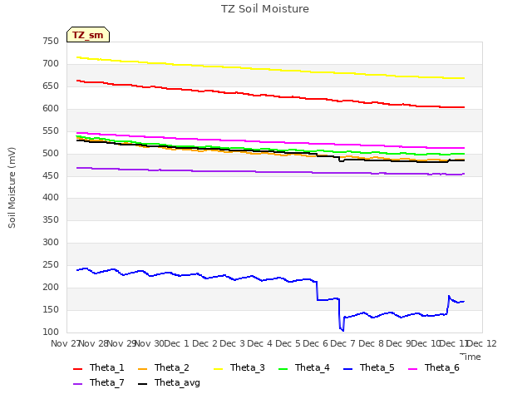Select the Theta_7 legend label

[107, 382]
